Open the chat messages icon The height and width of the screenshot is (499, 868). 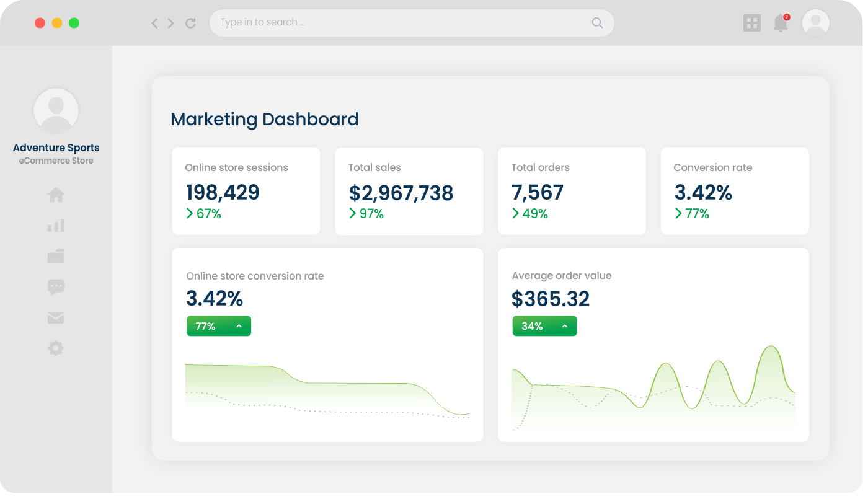click(56, 287)
